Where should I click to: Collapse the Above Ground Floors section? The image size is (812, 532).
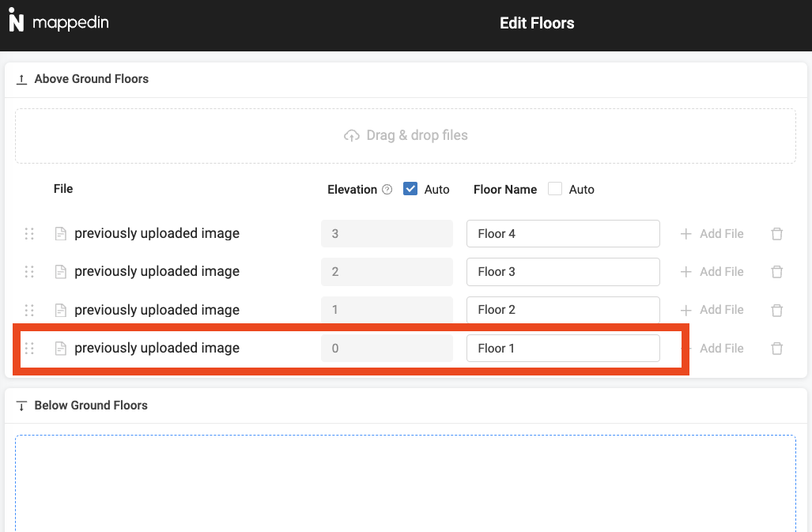21,79
